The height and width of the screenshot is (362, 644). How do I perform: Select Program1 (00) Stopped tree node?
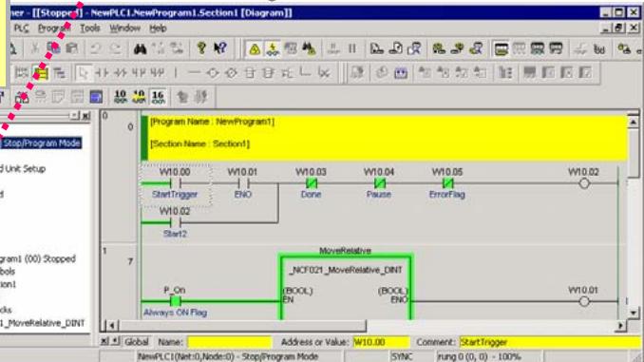[x=38, y=258]
